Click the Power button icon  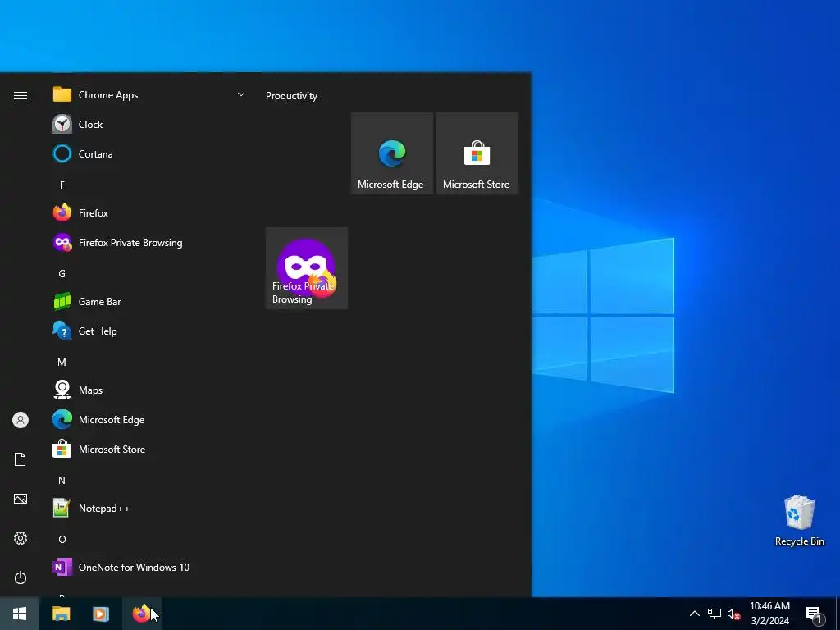pyautogui.click(x=21, y=577)
